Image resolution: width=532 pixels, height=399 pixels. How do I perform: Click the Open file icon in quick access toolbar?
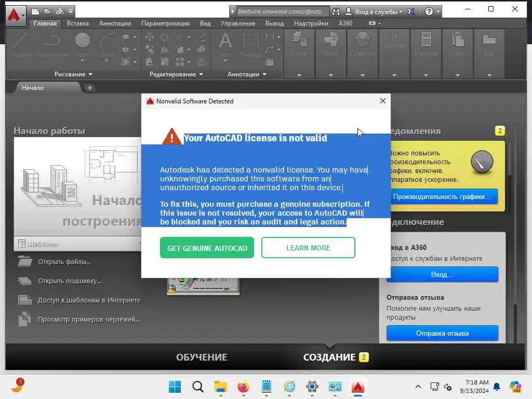[47, 11]
